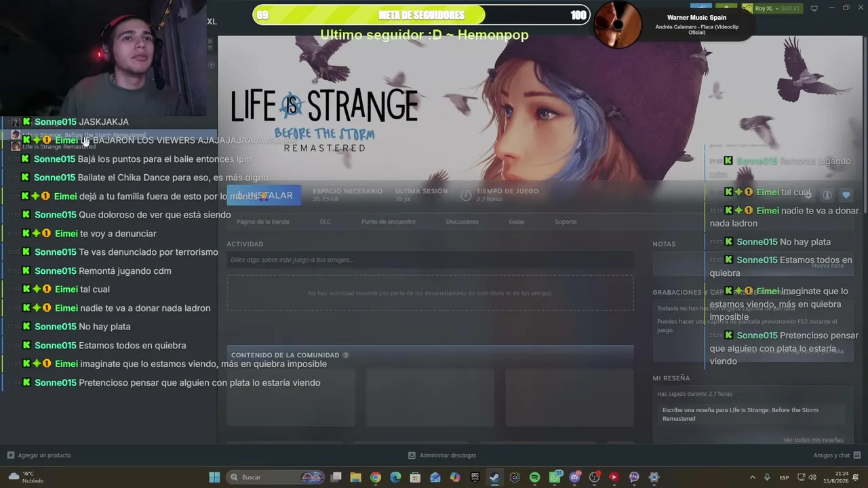
Task: Open Epic Games Launcher from the taskbar
Action: [475, 477]
